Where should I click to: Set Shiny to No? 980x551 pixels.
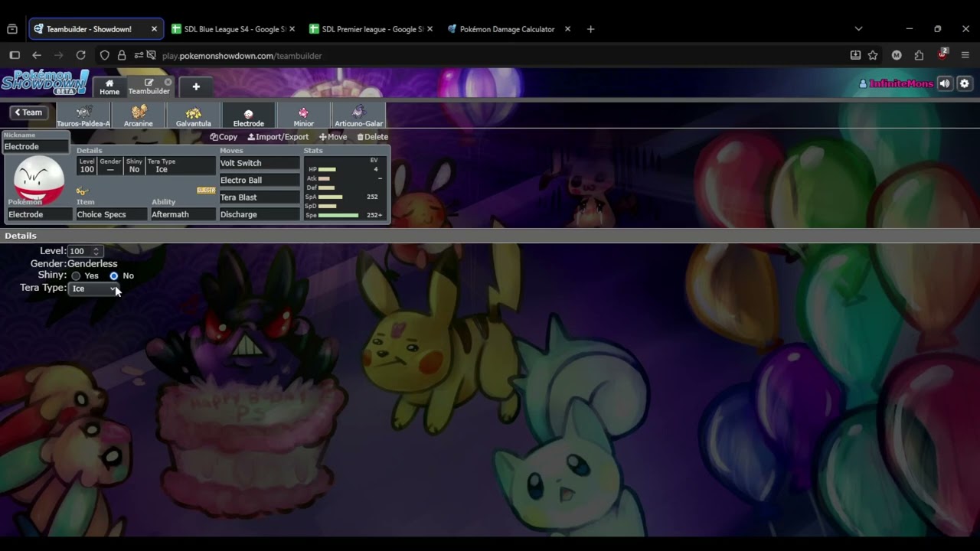tap(114, 275)
